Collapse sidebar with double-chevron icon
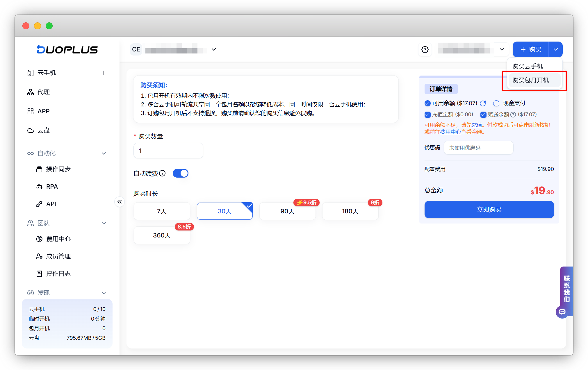The height and width of the screenshot is (370, 588). [120, 202]
